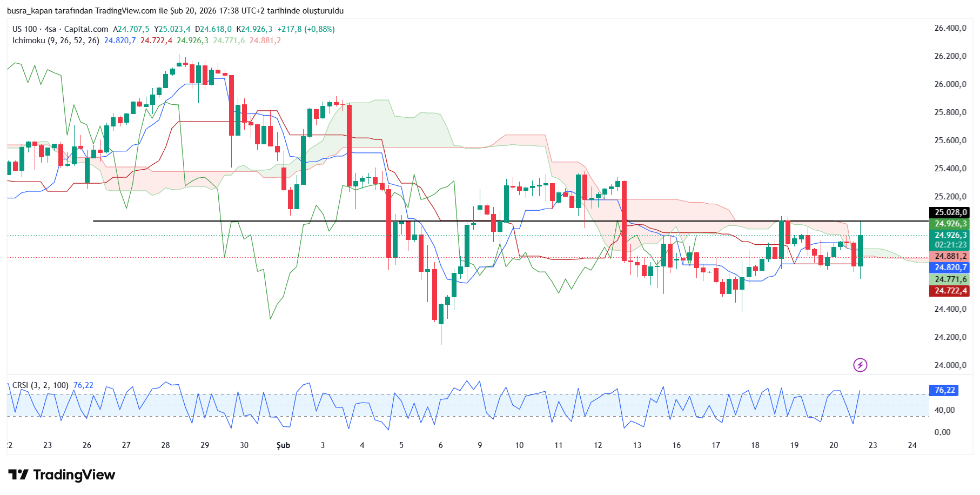Click the TradingView logo mark in footer
The height and width of the screenshot is (495, 980).
pyautogui.click(x=18, y=475)
